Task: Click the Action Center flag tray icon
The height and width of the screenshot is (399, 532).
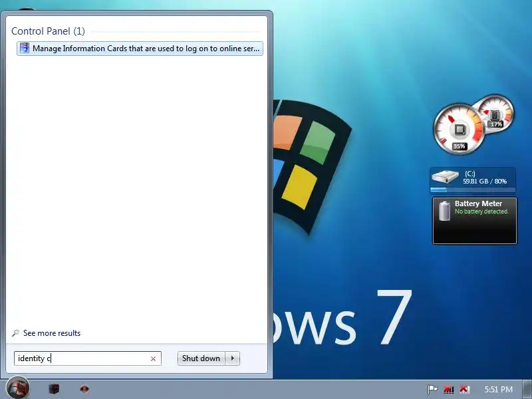Action: (433, 389)
